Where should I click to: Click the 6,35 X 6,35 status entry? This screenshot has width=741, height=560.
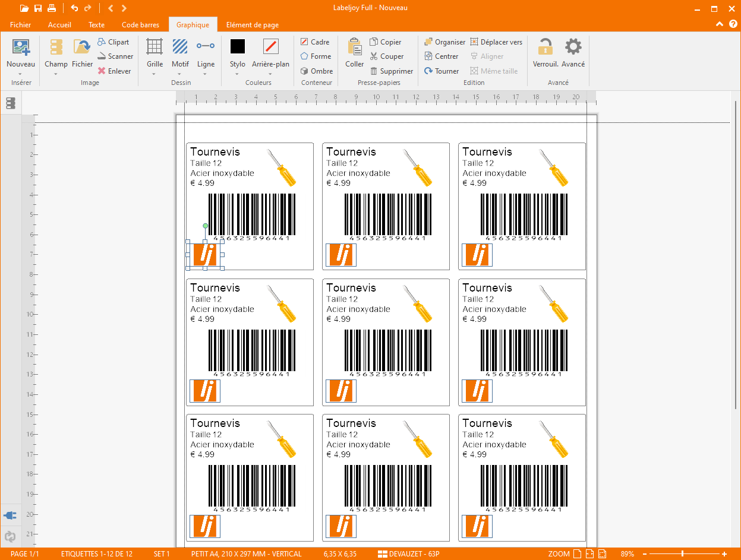tap(340, 554)
